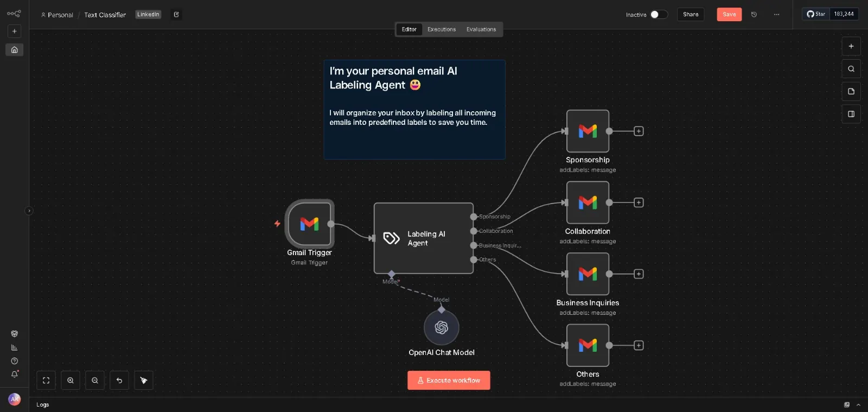Open the notifications bell in the sidebar
This screenshot has height=412, width=868.
(x=15, y=374)
